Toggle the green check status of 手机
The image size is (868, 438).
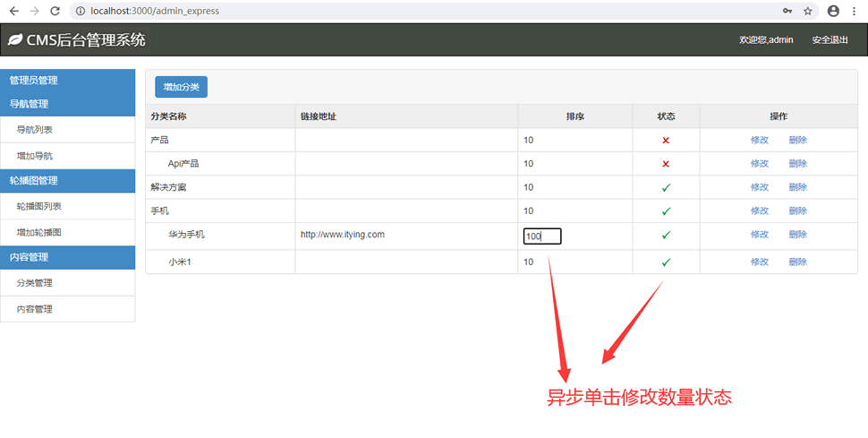[x=666, y=210]
